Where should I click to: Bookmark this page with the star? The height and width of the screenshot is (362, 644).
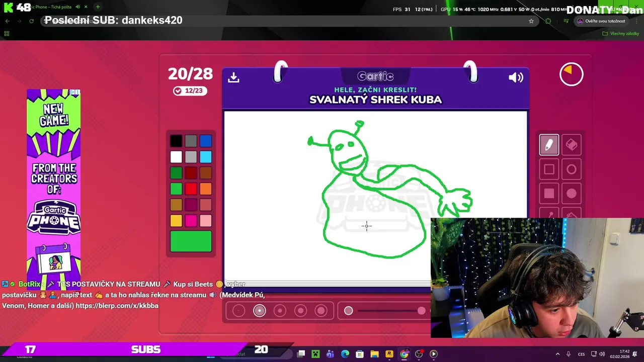(x=531, y=21)
